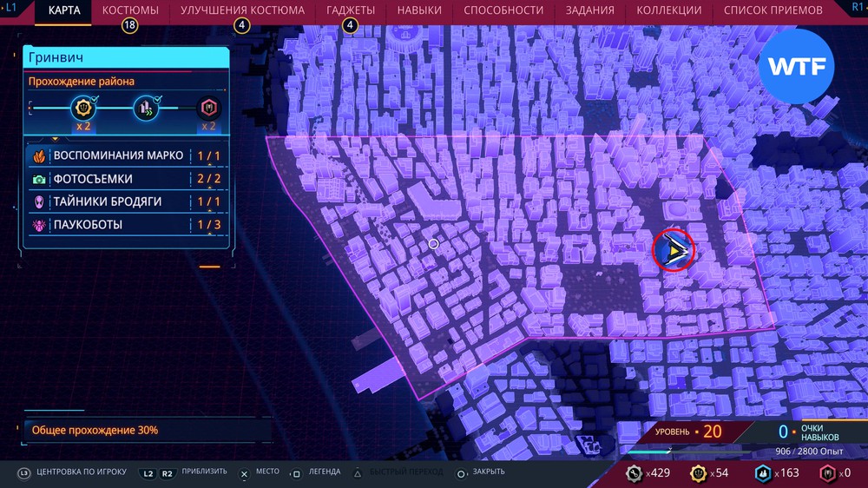Click the red hexagon district reward icon

(x=208, y=109)
